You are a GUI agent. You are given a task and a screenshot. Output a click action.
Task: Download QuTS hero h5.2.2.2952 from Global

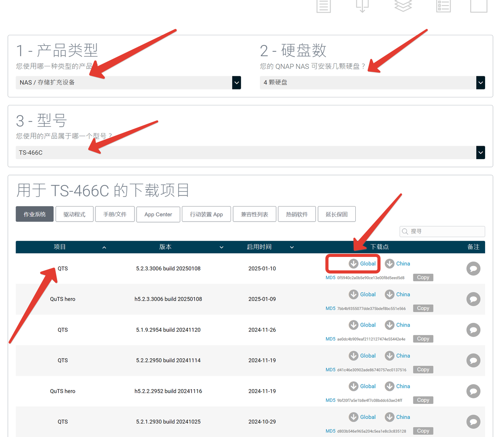(x=362, y=386)
